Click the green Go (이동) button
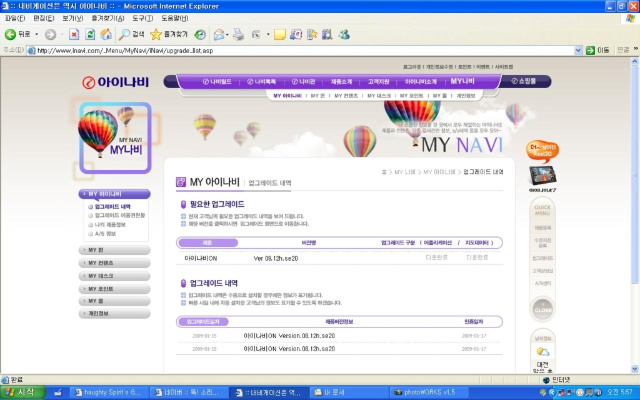 (598, 50)
